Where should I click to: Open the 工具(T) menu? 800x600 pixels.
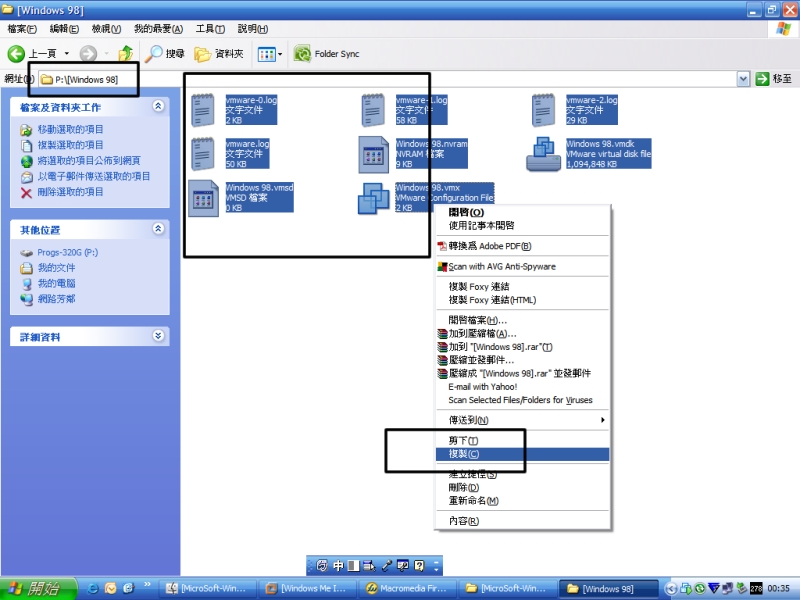[210, 29]
